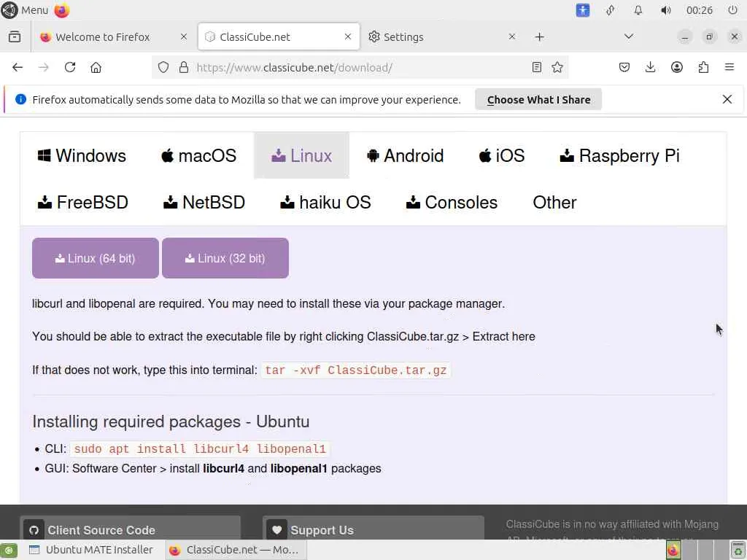This screenshot has width=747, height=560.
Task: Bookmark this page with star
Action: [x=557, y=68]
